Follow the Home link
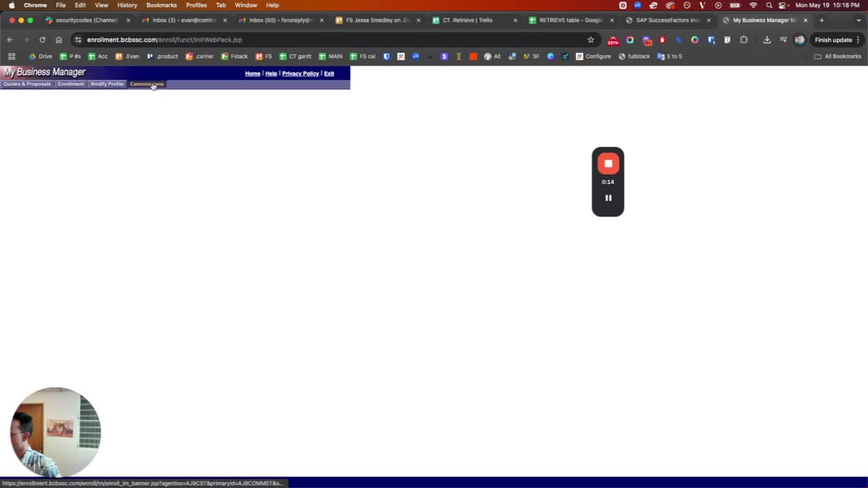Viewport: 868px width, 488px height. 252,73
